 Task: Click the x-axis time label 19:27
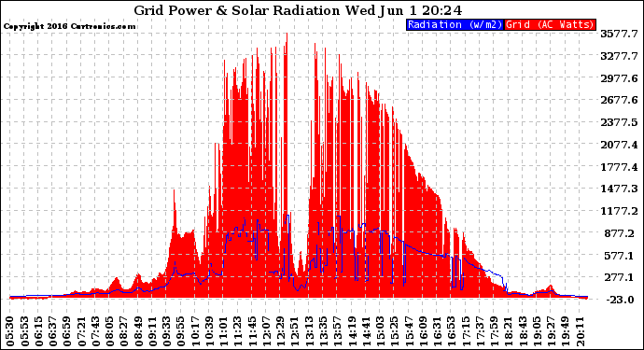552,331
